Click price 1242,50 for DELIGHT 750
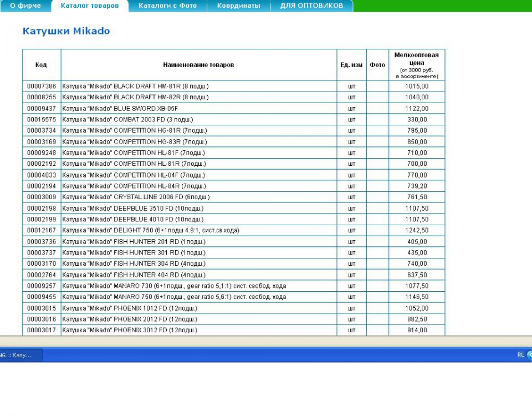 (417, 230)
